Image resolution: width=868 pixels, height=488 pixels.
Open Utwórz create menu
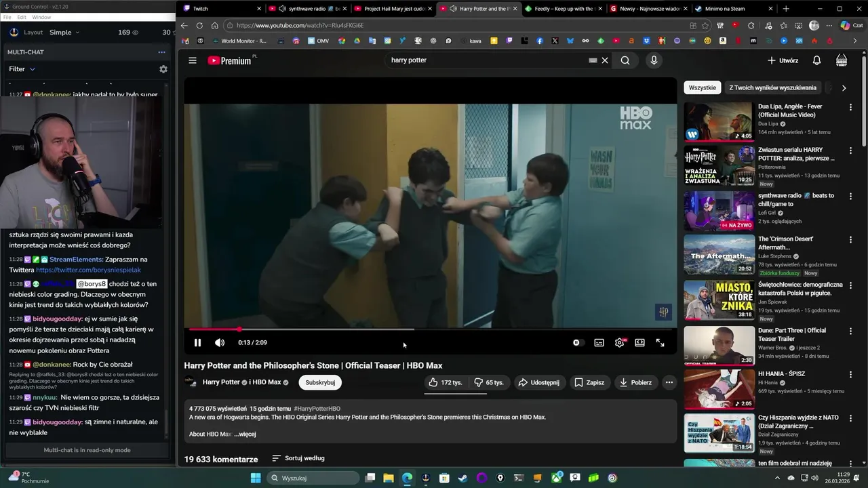click(783, 60)
